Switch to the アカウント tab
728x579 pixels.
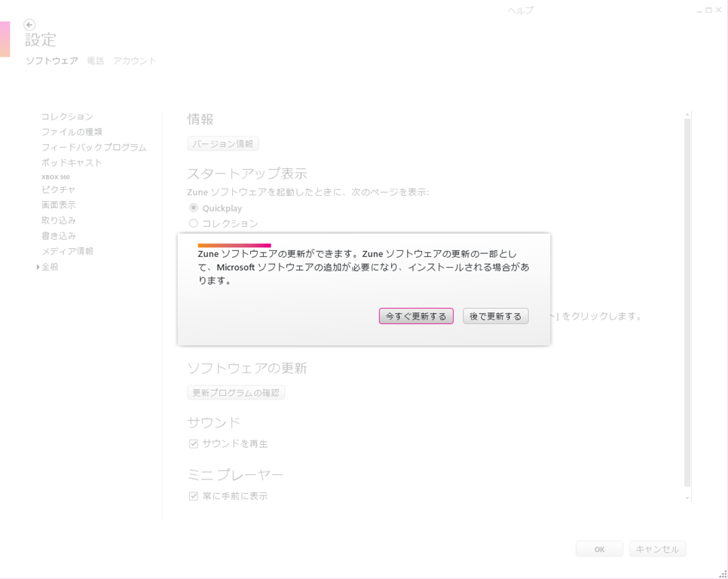click(x=135, y=61)
